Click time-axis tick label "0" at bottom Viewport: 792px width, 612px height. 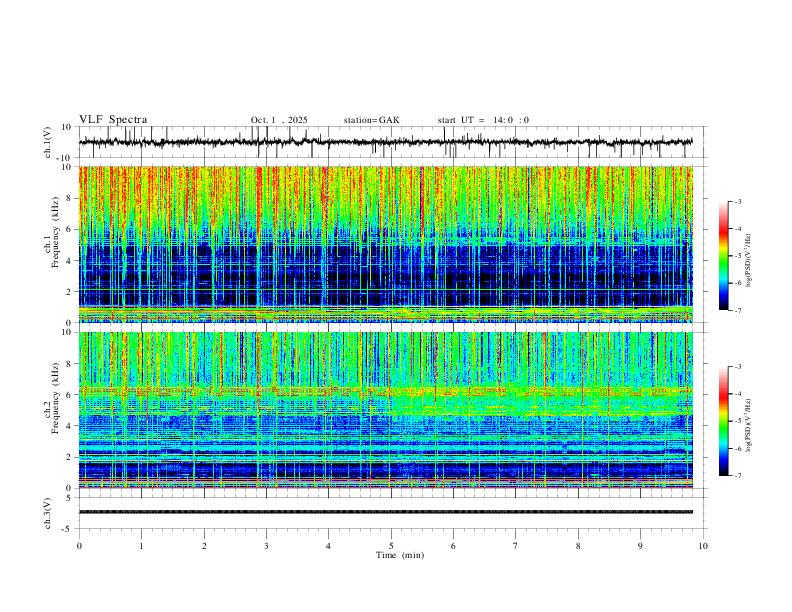coord(79,546)
